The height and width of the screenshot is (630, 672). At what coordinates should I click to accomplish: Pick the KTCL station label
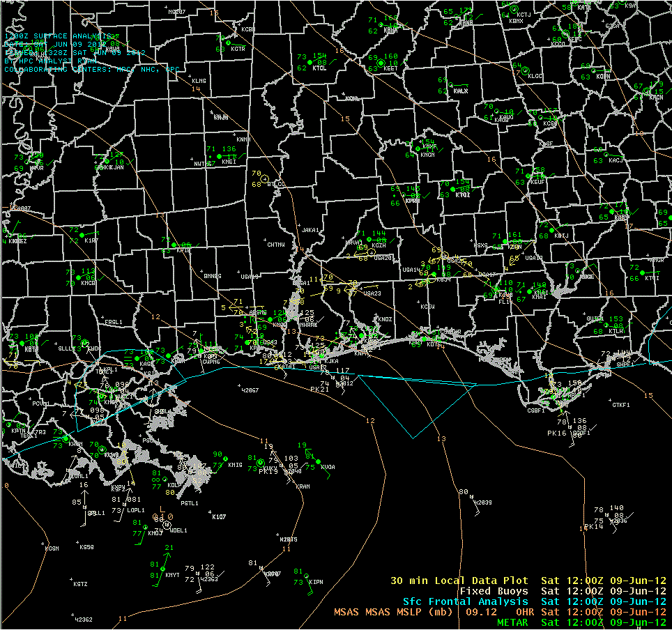point(319,68)
